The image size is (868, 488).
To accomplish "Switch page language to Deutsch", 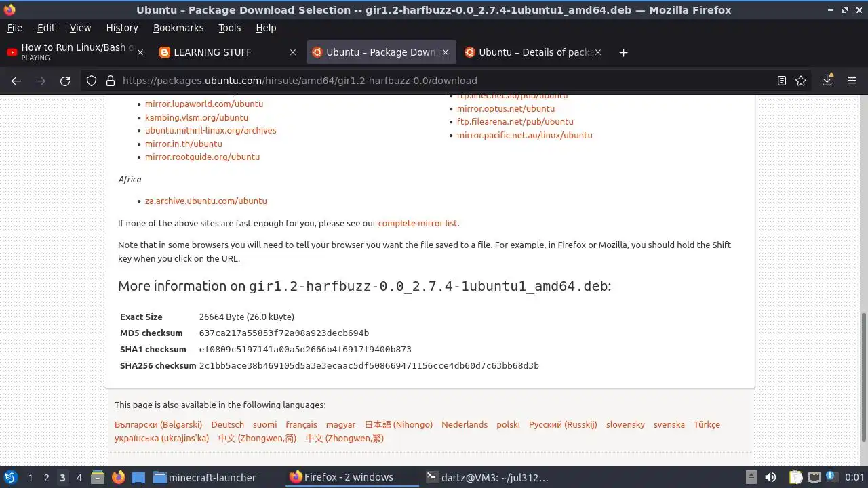I will click(228, 424).
